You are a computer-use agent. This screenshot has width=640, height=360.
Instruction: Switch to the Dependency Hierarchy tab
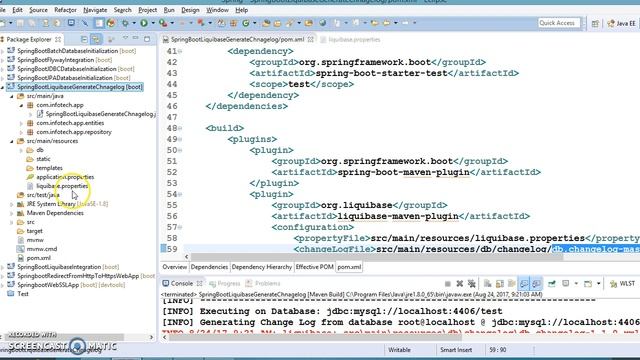pos(262,267)
